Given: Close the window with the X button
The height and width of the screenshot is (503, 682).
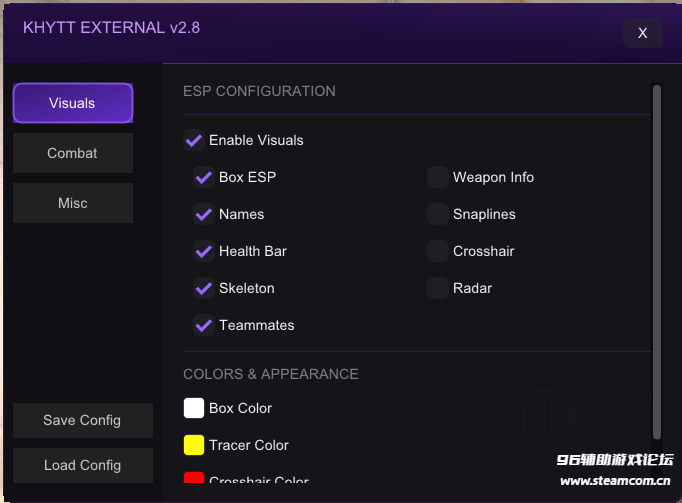Looking at the screenshot, I should click(642, 33).
